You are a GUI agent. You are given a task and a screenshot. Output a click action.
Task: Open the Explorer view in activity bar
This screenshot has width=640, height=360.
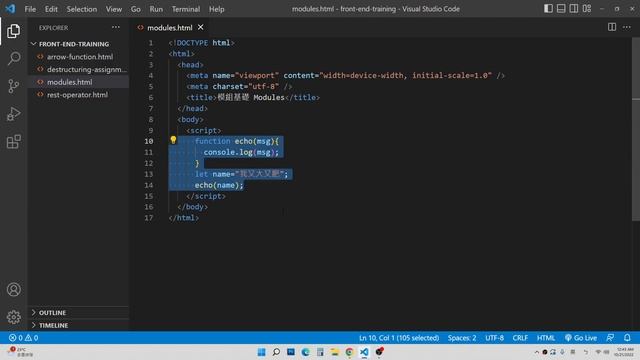[13, 31]
